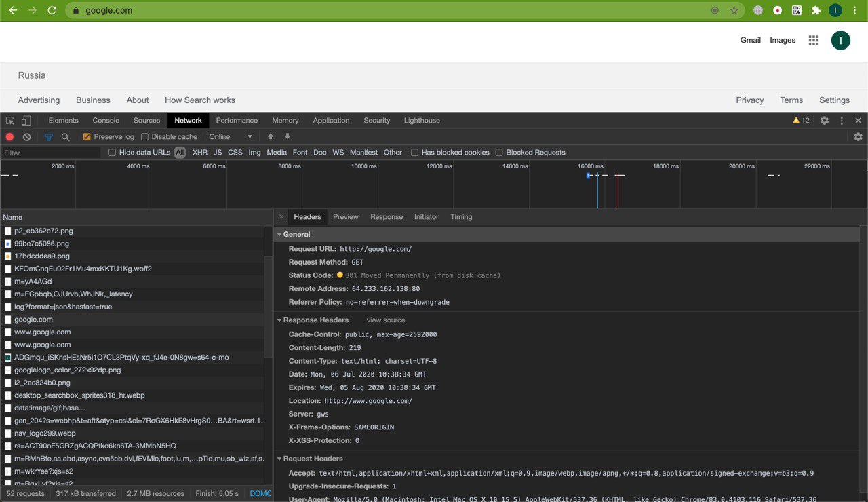The image size is (868, 502).
Task: Click in the network Filter input field
Action: (51, 153)
